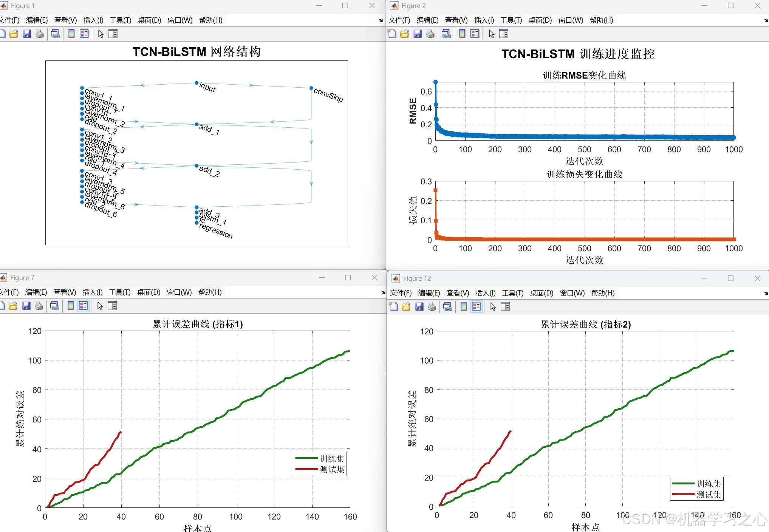Click dock arrow at Figure 1 menu bar end
Screen dimensions: 769x532
pyautogui.click(x=381, y=20)
